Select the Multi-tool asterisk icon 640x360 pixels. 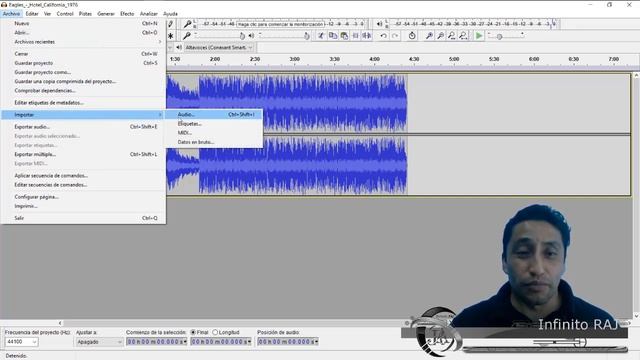pyautogui.click(x=171, y=36)
